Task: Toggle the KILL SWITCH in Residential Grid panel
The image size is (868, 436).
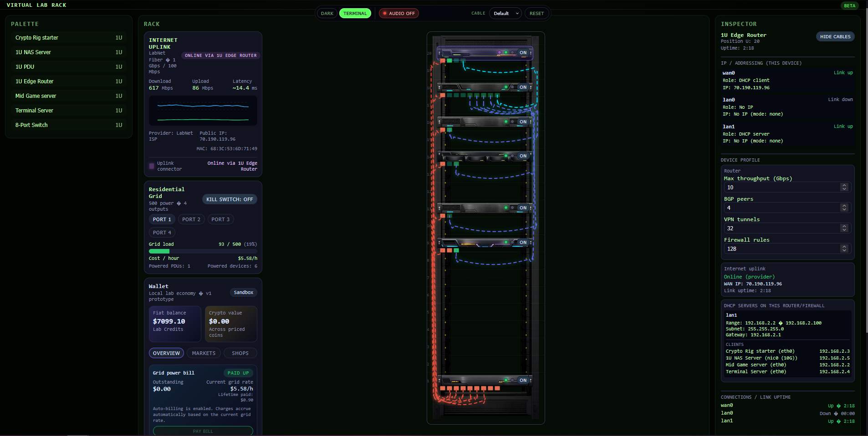Action: coord(229,199)
